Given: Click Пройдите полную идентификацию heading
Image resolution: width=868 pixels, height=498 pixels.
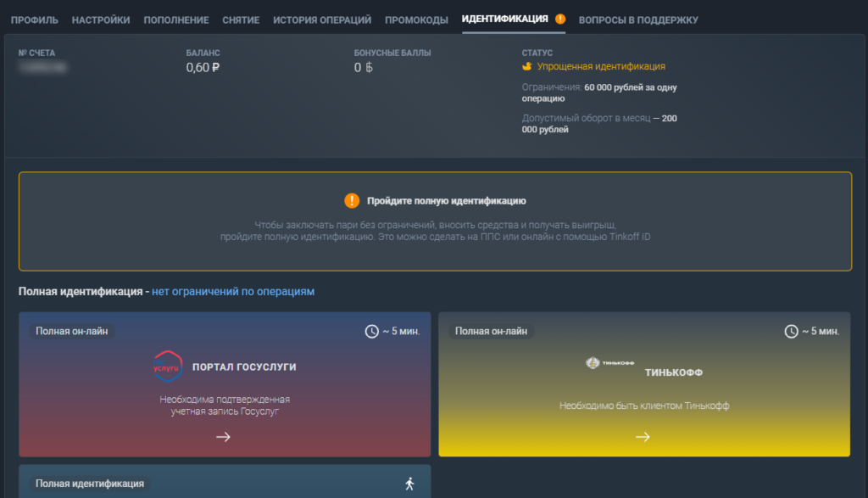Looking at the screenshot, I should 446,201.
